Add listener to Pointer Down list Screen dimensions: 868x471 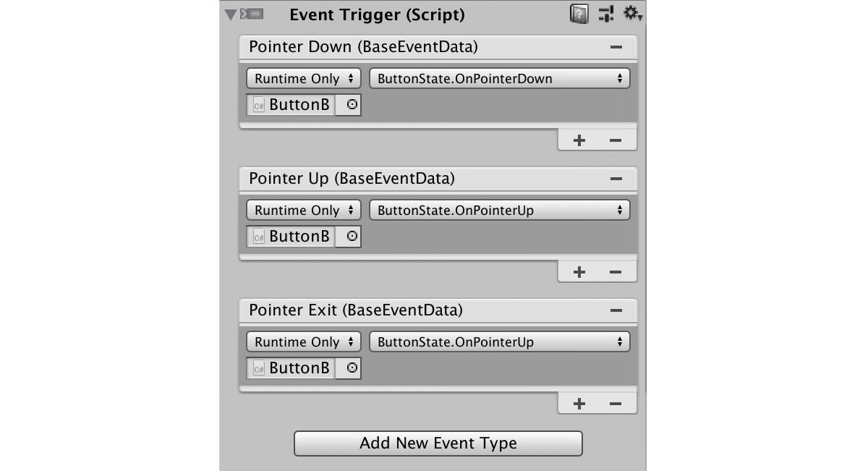coord(579,140)
